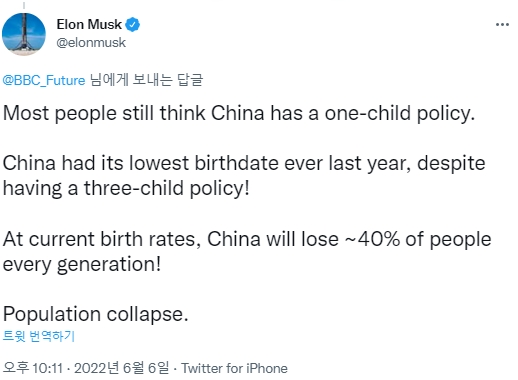The width and height of the screenshot is (518, 380).
Task: Click the 'At current birth rates' phrase
Action: [x=102, y=239]
